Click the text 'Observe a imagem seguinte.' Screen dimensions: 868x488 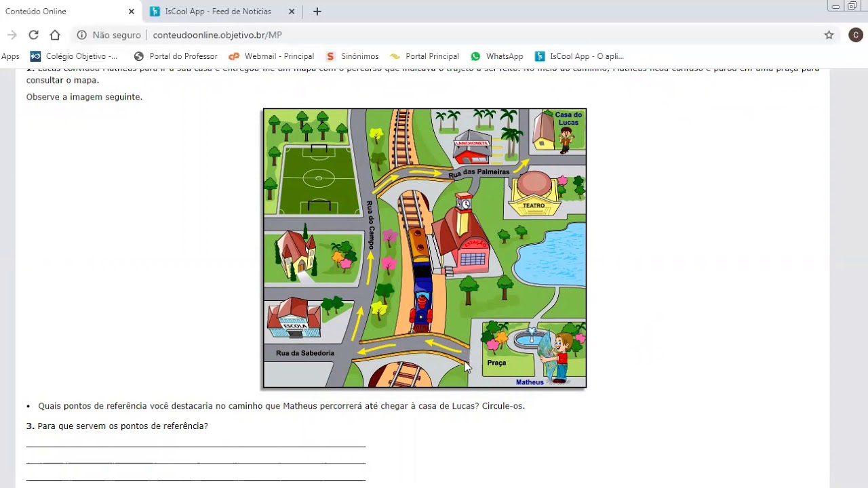pos(84,97)
